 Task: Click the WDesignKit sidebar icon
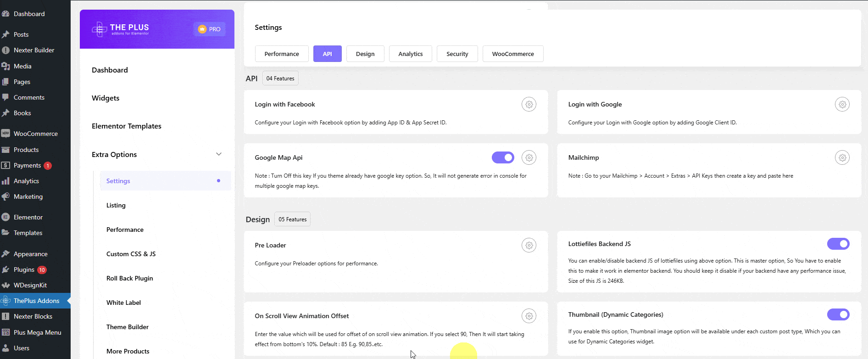[x=6, y=285]
